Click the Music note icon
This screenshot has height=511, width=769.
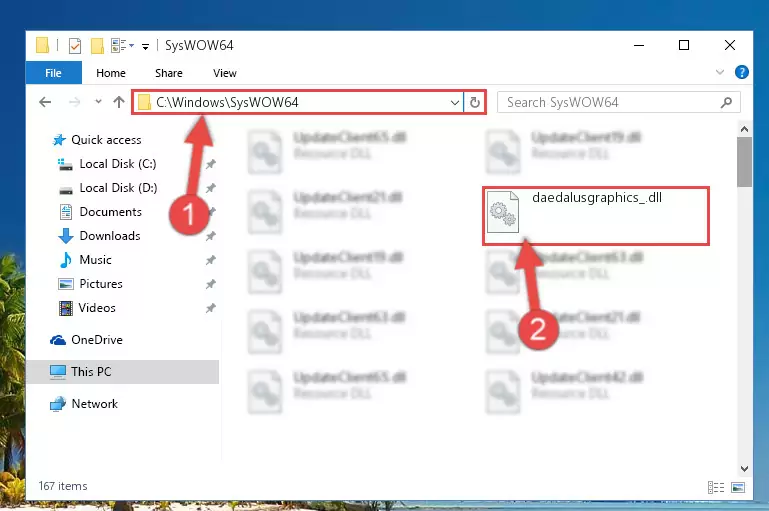click(66, 260)
